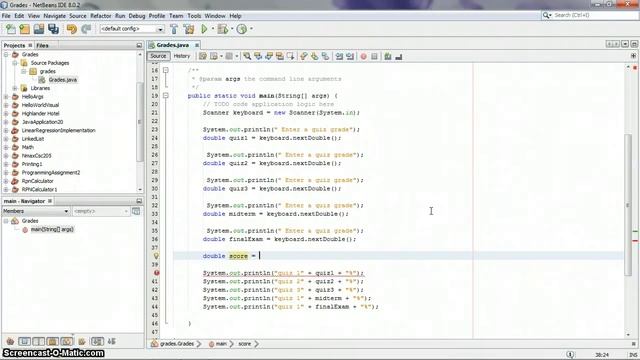Click the Shift Line Left editor icon

pos(339,56)
